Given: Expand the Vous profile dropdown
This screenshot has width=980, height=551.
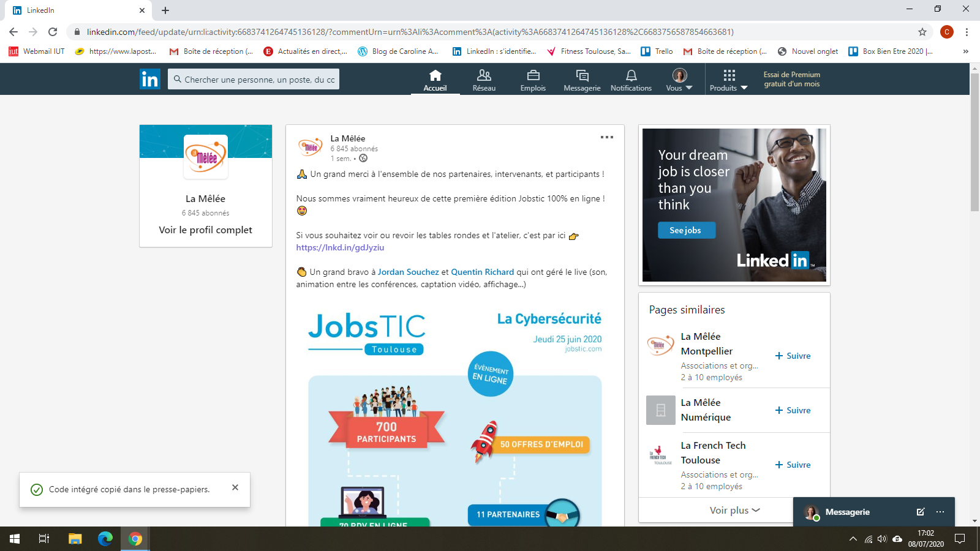Looking at the screenshot, I should (x=679, y=80).
